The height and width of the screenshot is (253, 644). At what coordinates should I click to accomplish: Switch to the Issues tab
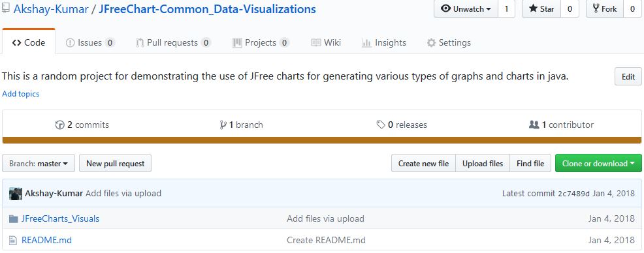90,42
